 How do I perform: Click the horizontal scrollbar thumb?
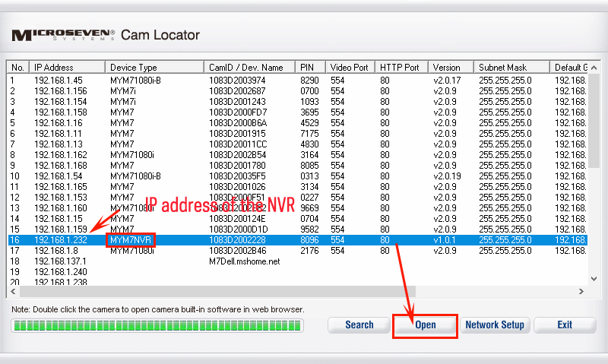click(x=217, y=291)
